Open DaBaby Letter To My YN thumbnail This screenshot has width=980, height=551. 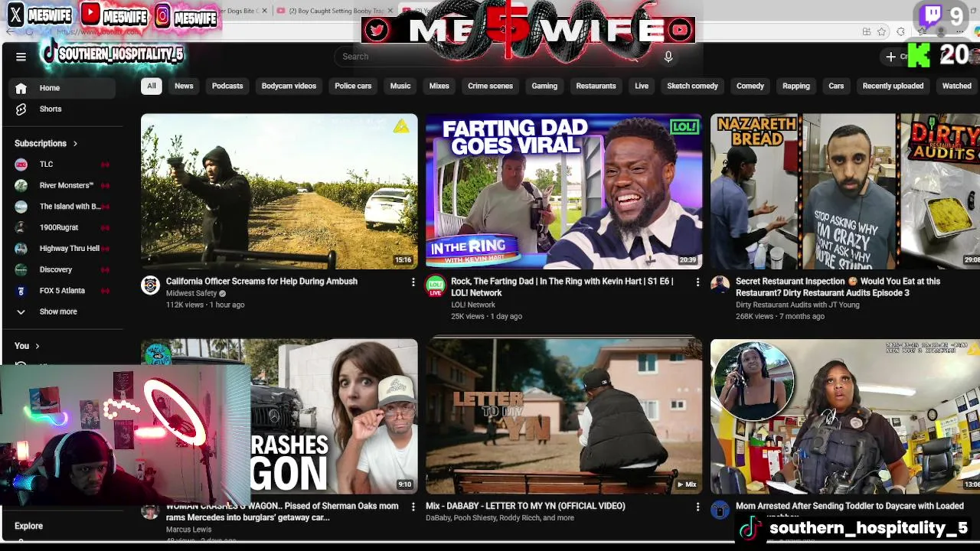click(x=564, y=416)
